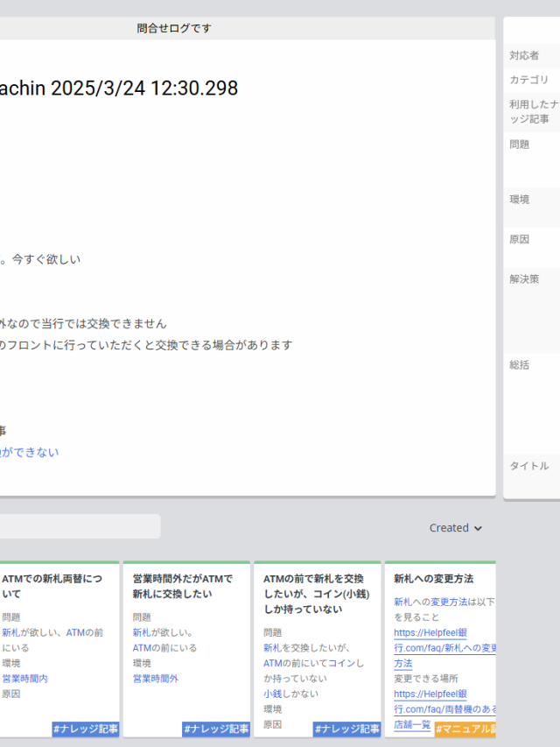Click the chevron arrow beside Created

pos(478,529)
